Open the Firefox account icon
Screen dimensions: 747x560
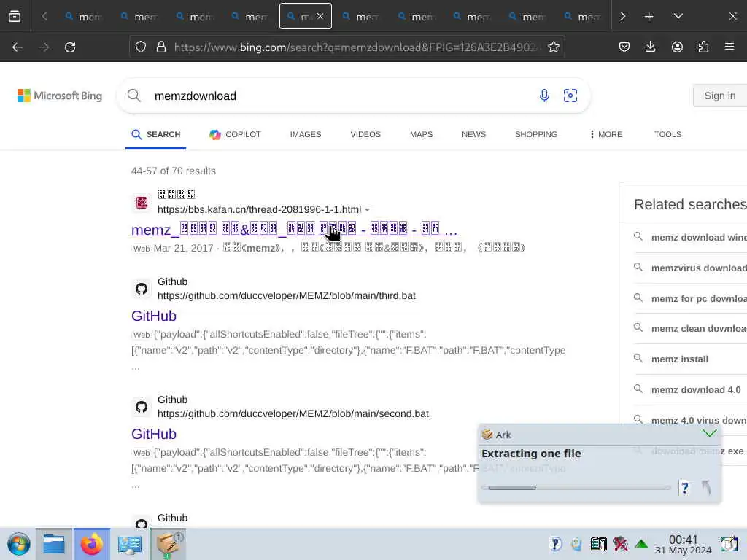tap(677, 47)
